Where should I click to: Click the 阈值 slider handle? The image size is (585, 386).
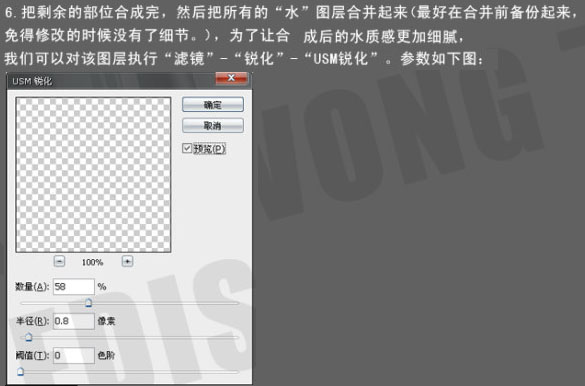(21, 371)
